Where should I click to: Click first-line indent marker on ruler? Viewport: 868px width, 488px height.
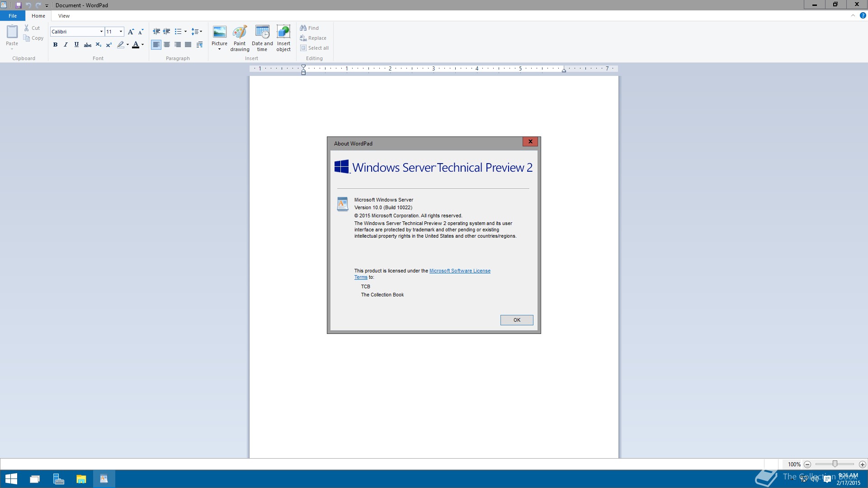pos(304,66)
